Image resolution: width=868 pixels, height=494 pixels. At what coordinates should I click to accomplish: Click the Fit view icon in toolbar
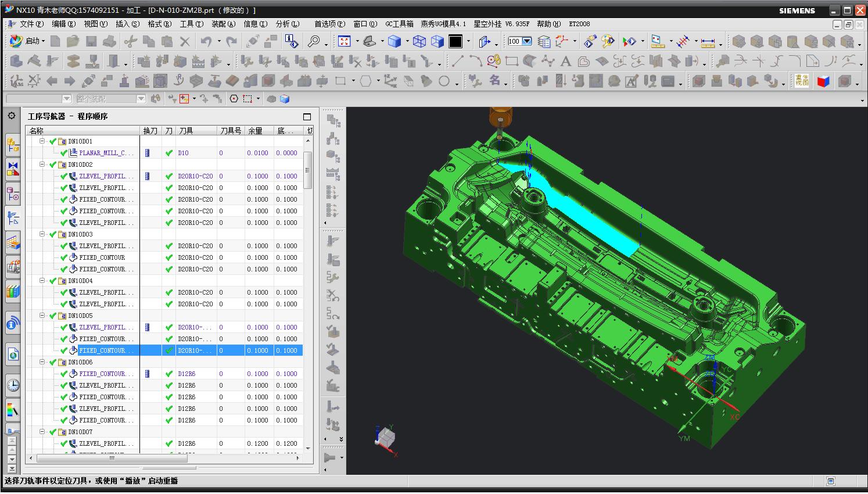[x=344, y=41]
